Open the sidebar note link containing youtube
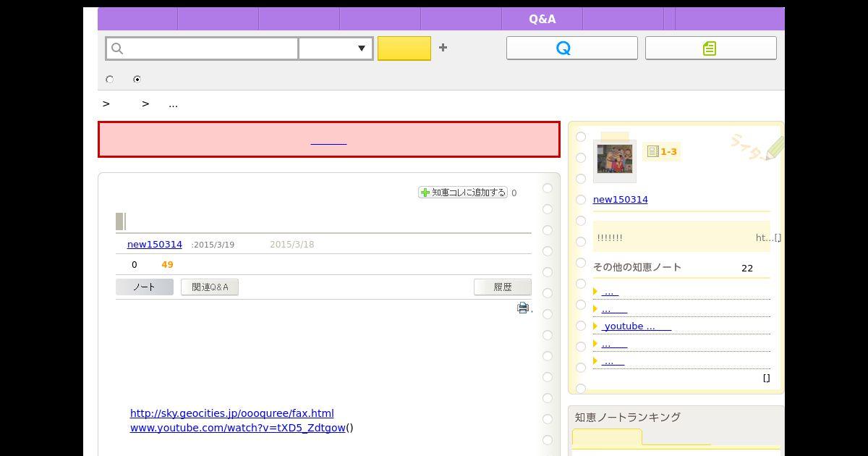Image resolution: width=868 pixels, height=456 pixels. (x=637, y=326)
